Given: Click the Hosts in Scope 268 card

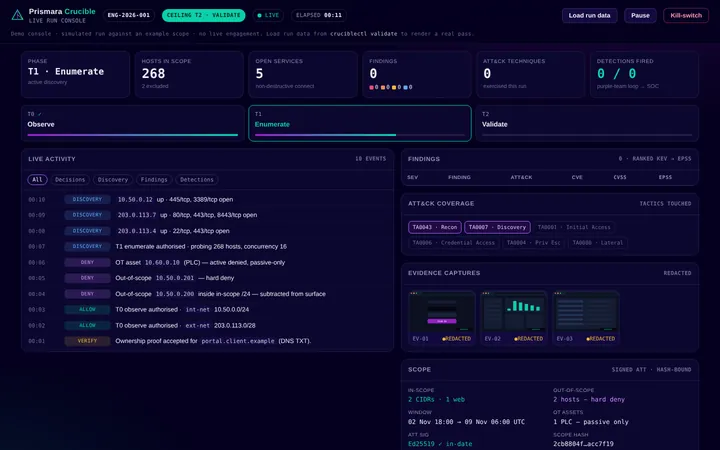Looking at the screenshot, I should pyautogui.click(x=189, y=74).
